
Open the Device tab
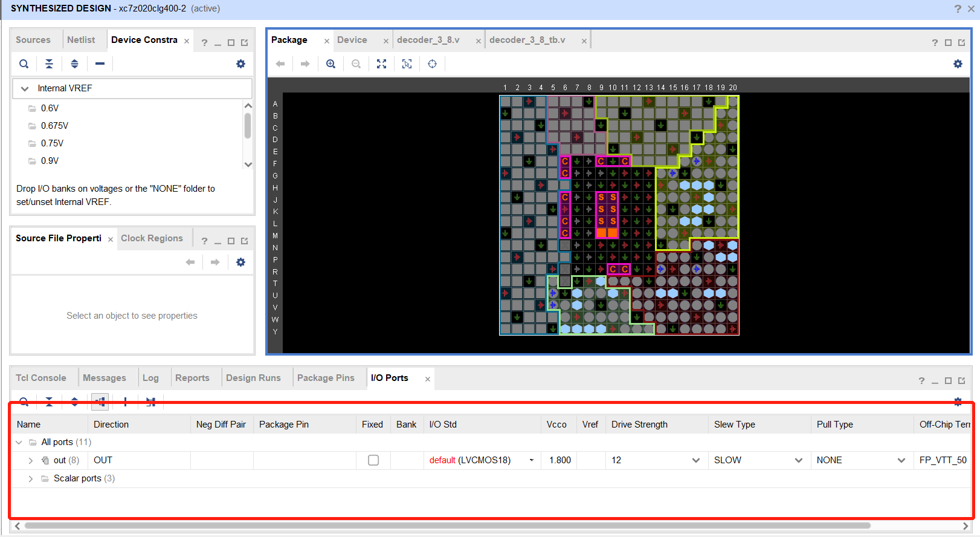coord(352,40)
